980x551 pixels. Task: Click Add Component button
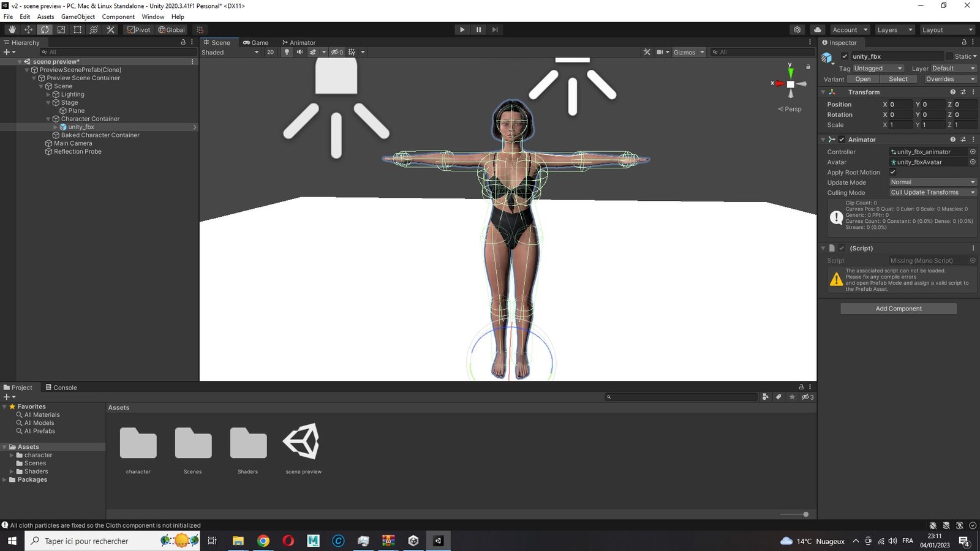(899, 309)
